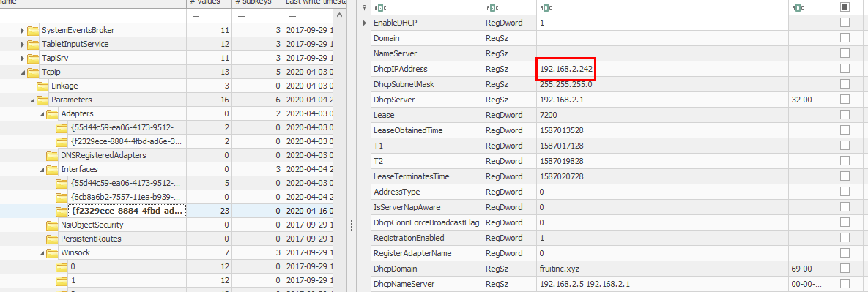Select the highlighted {f2329ece-8884-4fbd-ad key under Interfaces
868x292 pixels.
tap(127, 211)
